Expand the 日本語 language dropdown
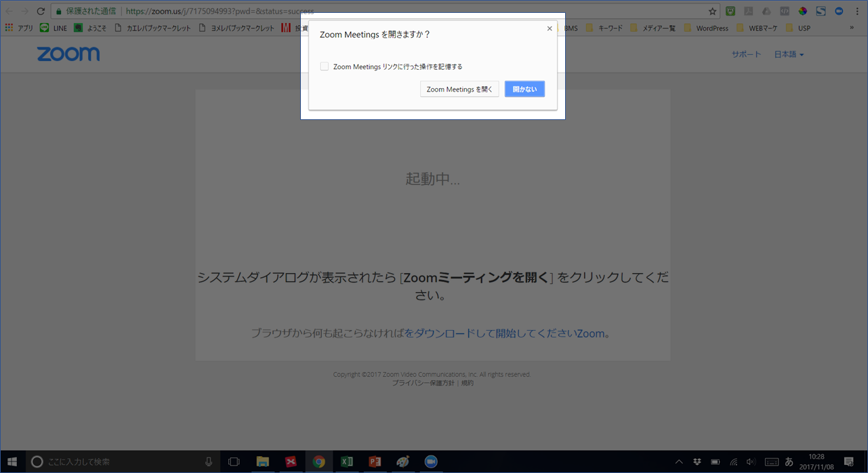Image resolution: width=868 pixels, height=473 pixels. coord(789,54)
